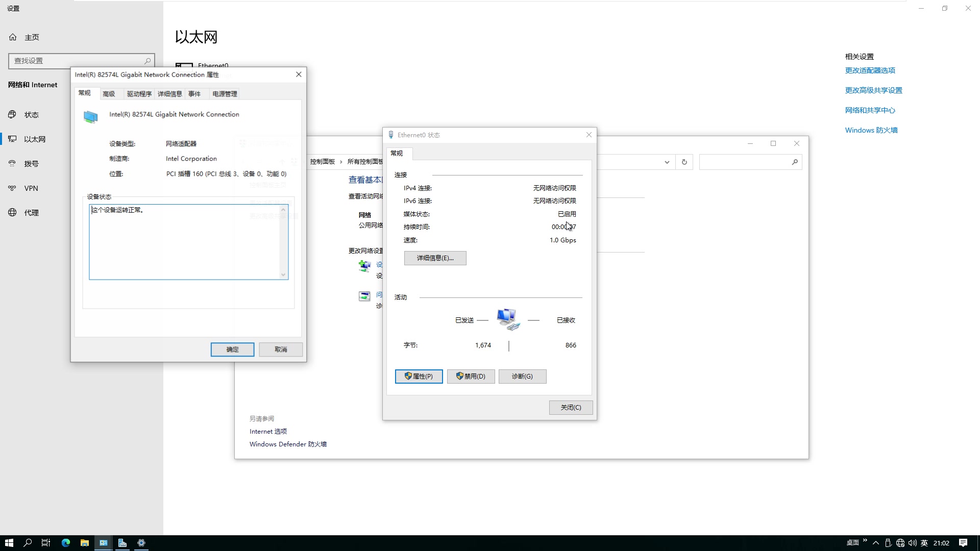Screen dimensions: 980x551
Task: Expand the Control Panel address bar dropdown
Action: click(x=667, y=162)
